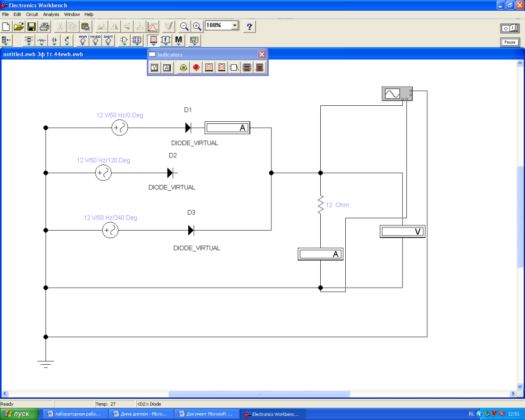Click the horizontal scrollbar thumb
525x420 pixels.
click(x=259, y=394)
